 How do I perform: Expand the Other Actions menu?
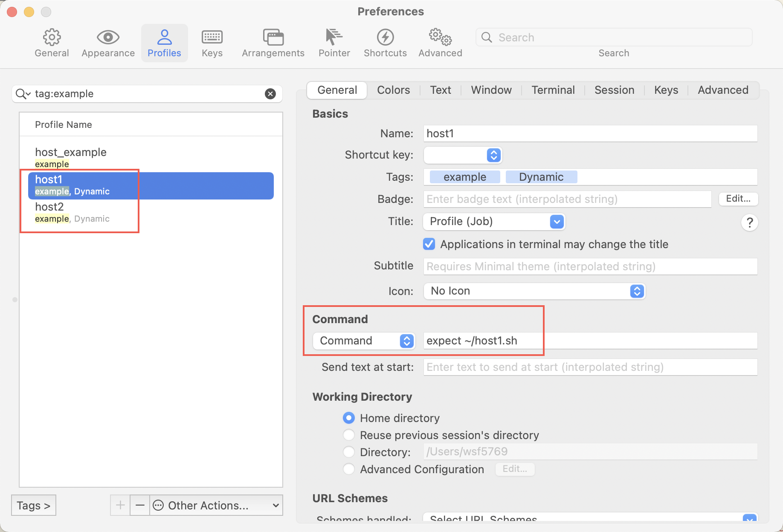(217, 506)
